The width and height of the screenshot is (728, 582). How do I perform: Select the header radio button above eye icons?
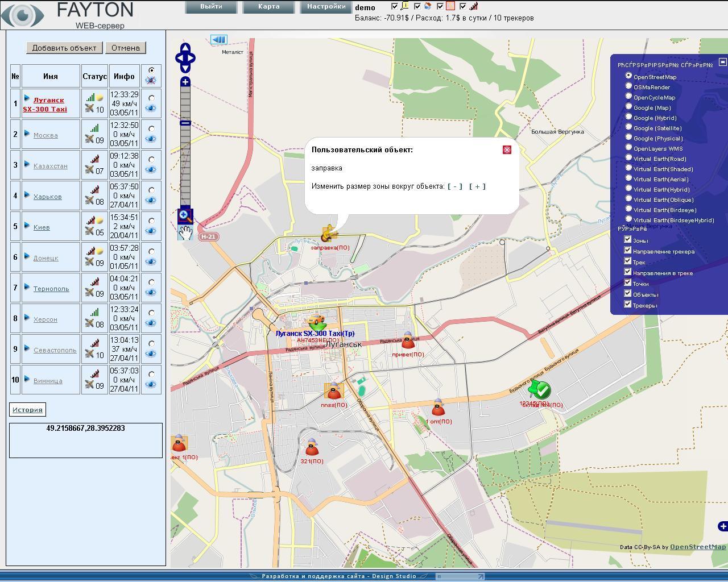[x=151, y=70]
